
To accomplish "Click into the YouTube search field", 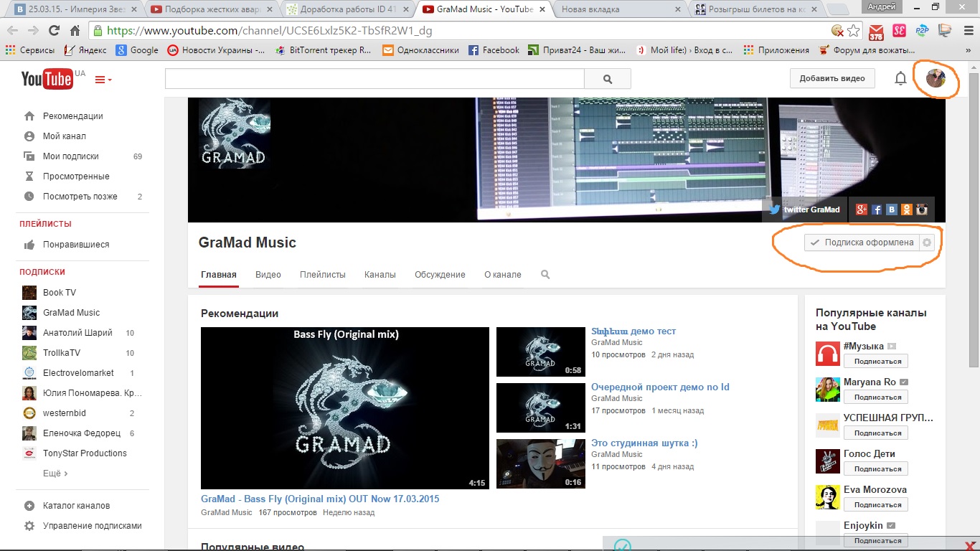I will coord(374,79).
